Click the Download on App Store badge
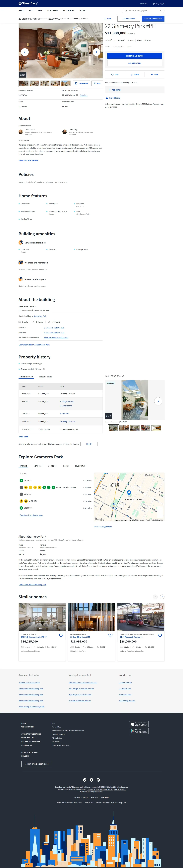The height and width of the screenshot is (868, 183). tap(139, 724)
